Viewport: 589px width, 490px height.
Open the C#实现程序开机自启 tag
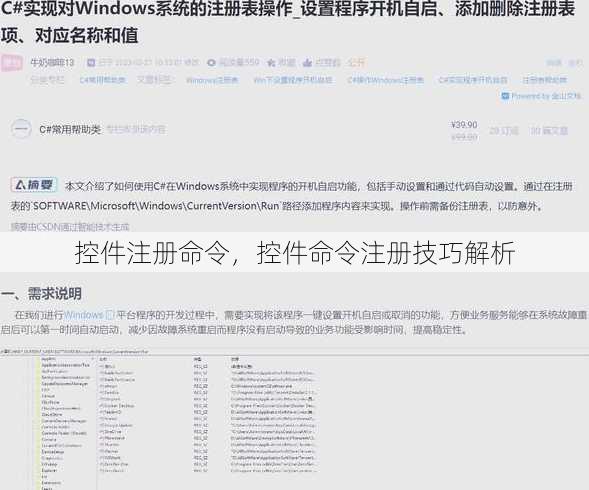coord(473,80)
